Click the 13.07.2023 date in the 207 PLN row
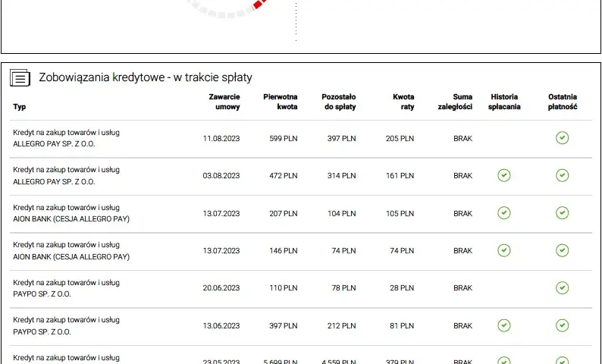Viewport: 602px width, 364px height. point(221,214)
